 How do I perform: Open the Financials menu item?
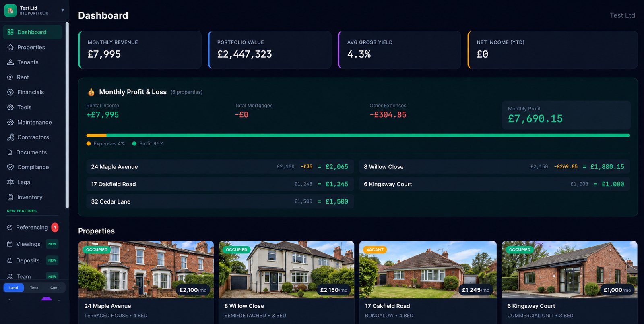coord(33,92)
